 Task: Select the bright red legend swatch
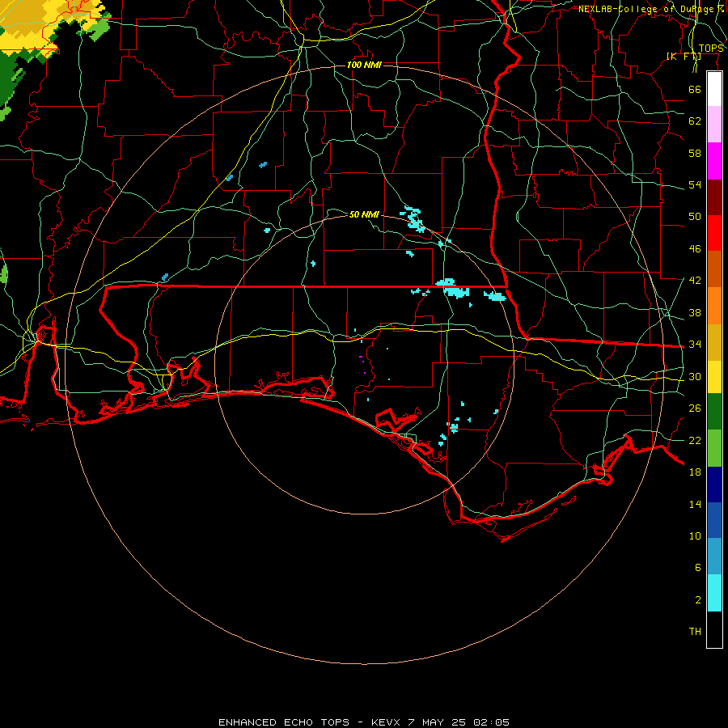(714, 233)
